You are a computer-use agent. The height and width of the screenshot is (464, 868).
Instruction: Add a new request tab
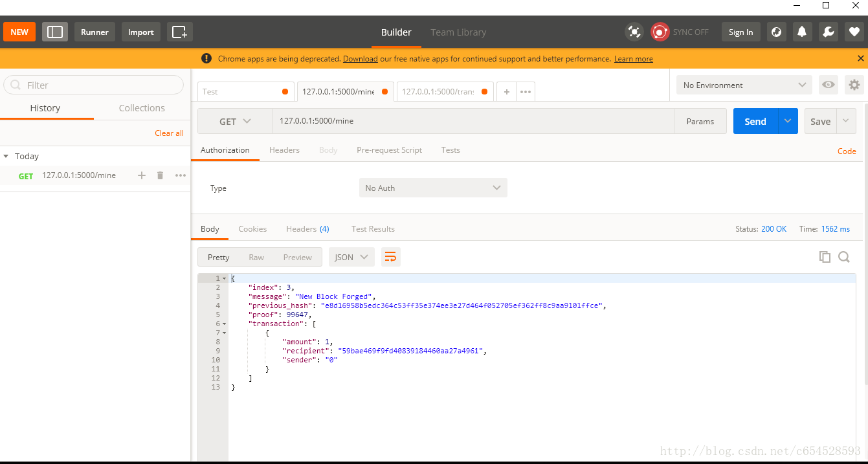(507, 92)
